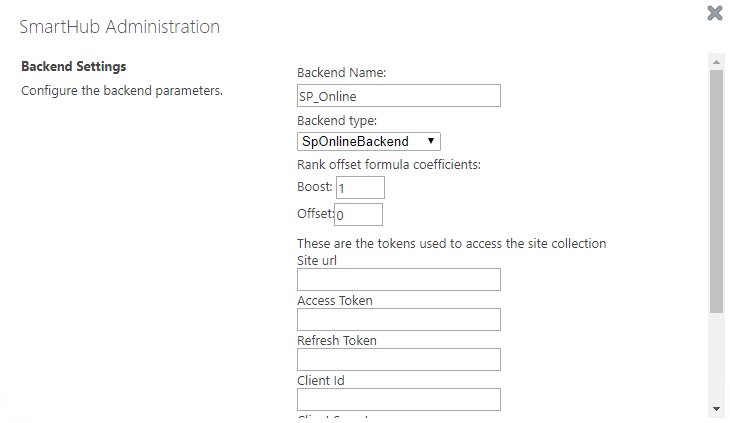Click into the Offset coefficient field
The image size is (730, 423).
coord(358,215)
